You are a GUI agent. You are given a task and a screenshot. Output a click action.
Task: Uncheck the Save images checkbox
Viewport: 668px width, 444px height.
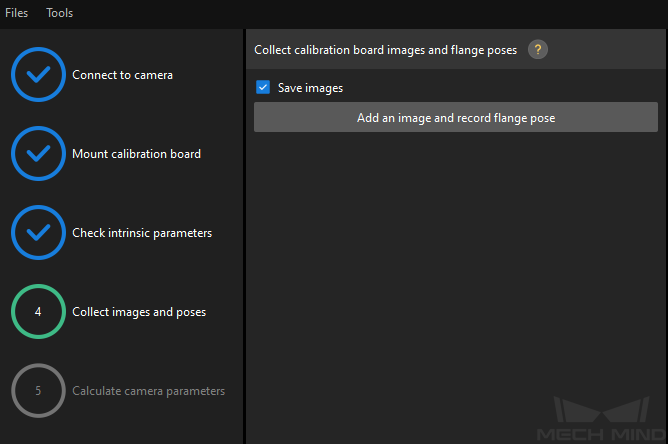pos(263,87)
